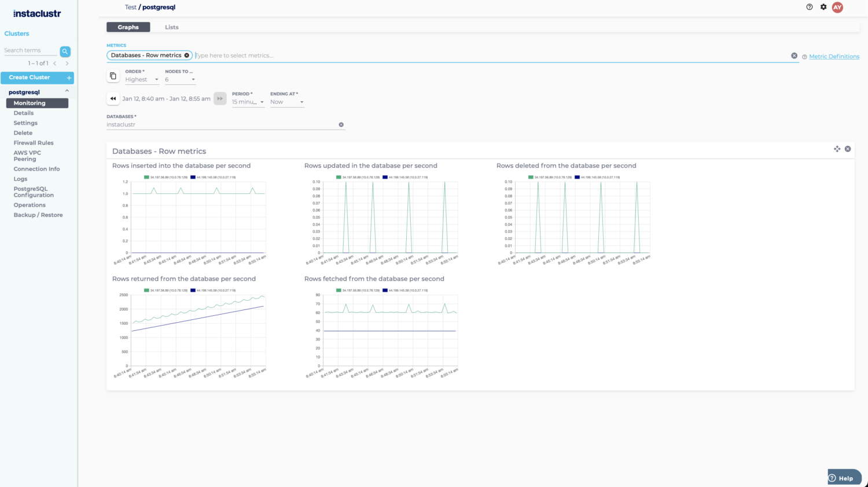Switch to the Lists tab

[x=171, y=27]
